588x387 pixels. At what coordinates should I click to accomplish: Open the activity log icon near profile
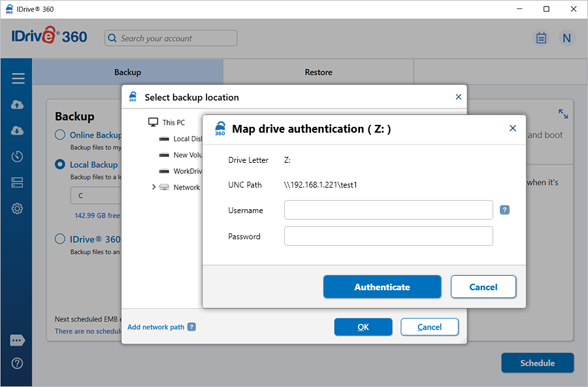pyautogui.click(x=541, y=38)
